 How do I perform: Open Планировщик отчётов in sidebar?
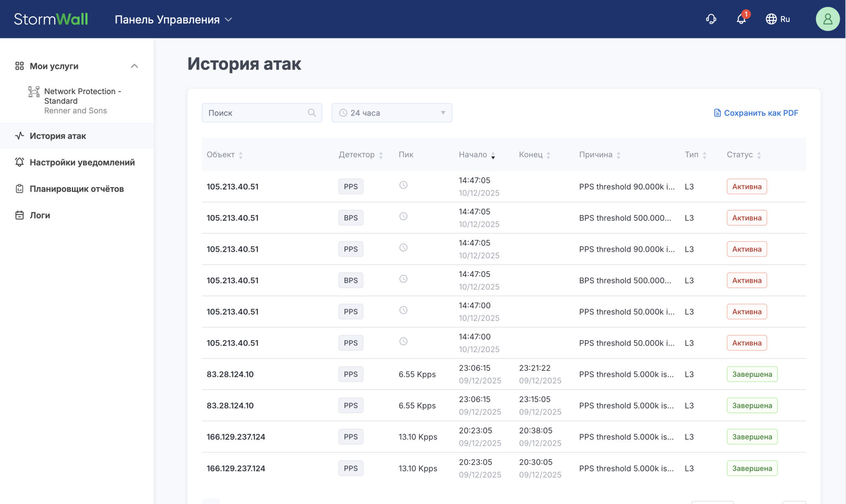[76, 189]
